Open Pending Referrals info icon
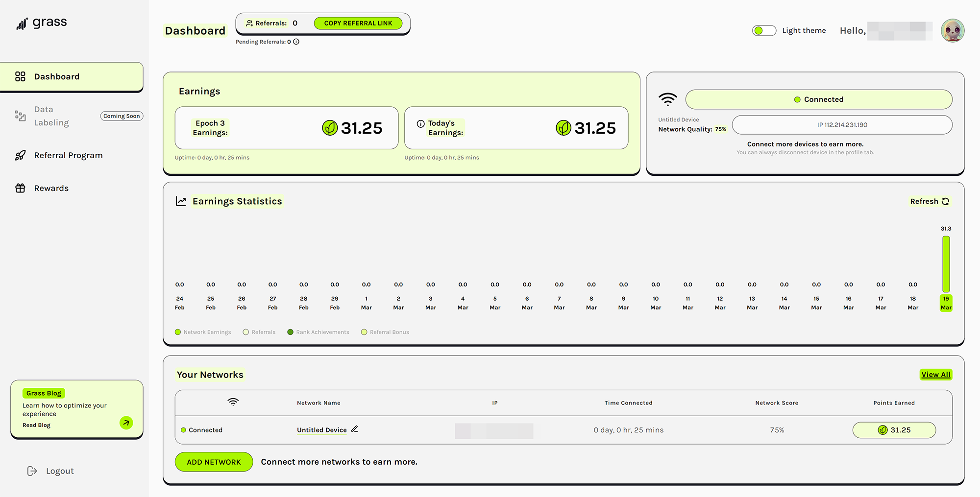980x497 pixels. [x=296, y=42]
